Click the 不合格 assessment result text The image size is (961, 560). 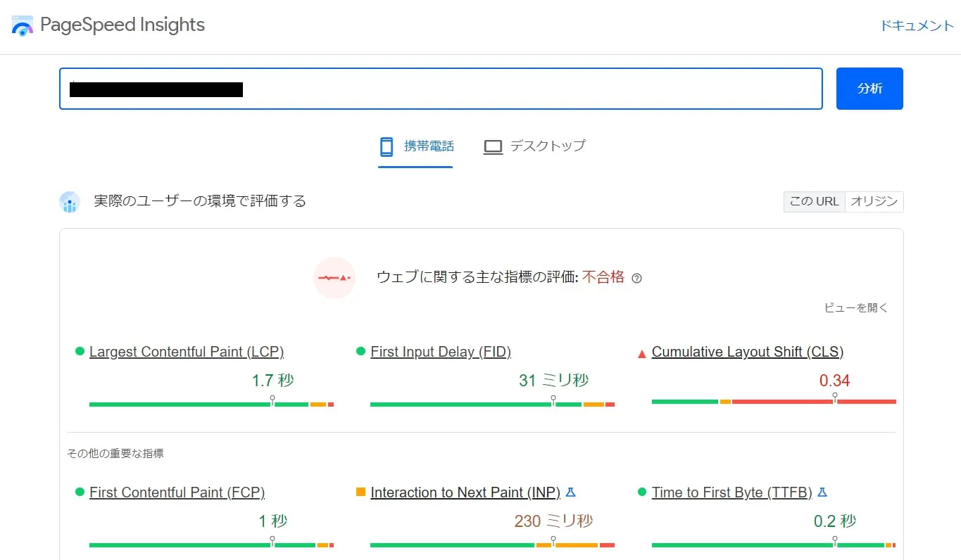point(603,277)
